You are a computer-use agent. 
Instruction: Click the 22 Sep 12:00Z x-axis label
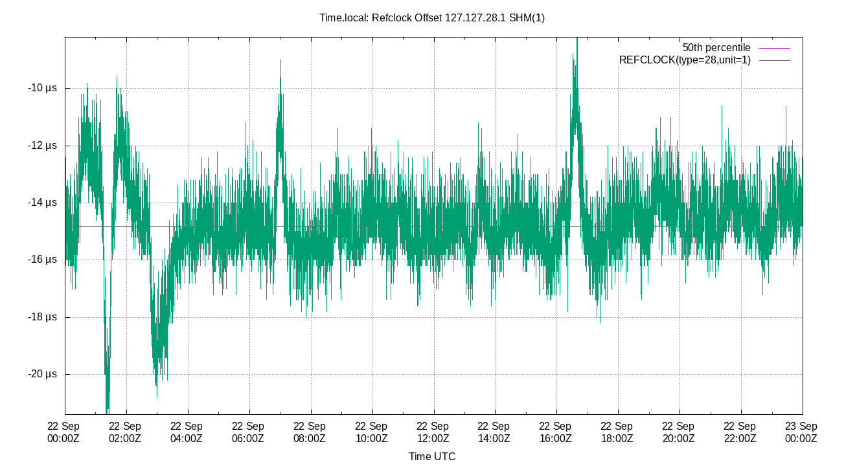[x=433, y=432]
